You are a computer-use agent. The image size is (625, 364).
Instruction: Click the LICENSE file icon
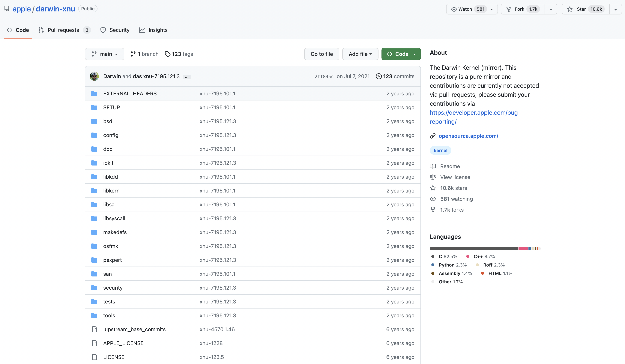(94, 357)
